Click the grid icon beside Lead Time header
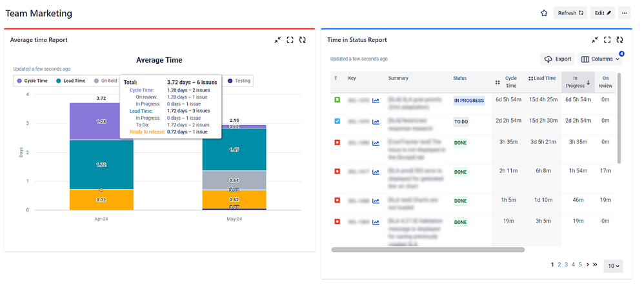 pyautogui.click(x=530, y=78)
